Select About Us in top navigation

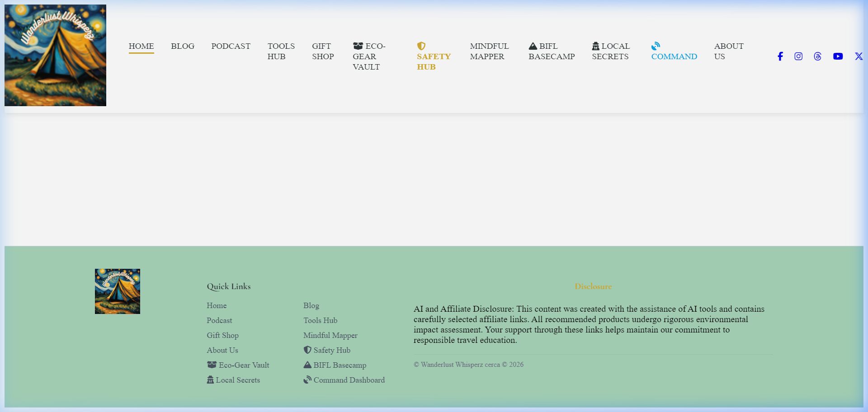(x=728, y=51)
